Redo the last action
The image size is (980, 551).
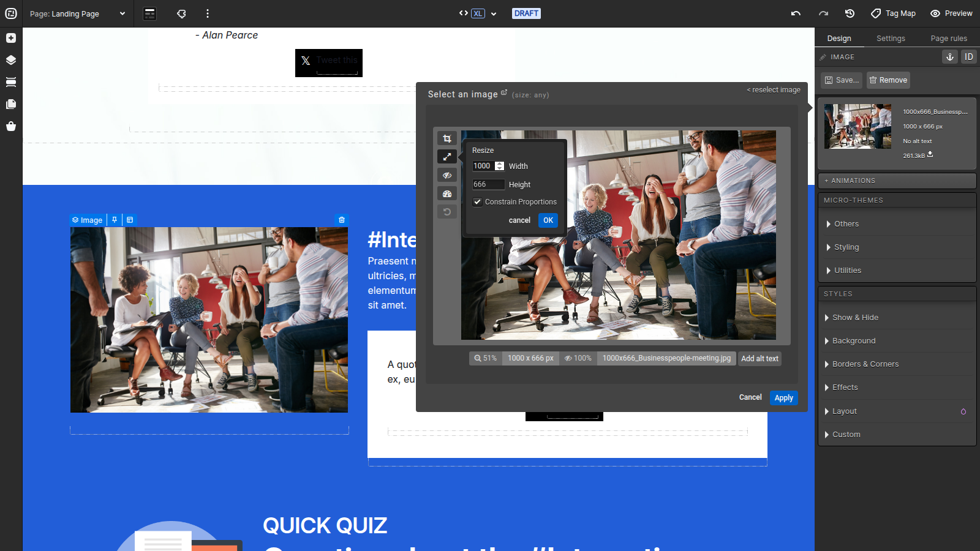[x=823, y=13]
